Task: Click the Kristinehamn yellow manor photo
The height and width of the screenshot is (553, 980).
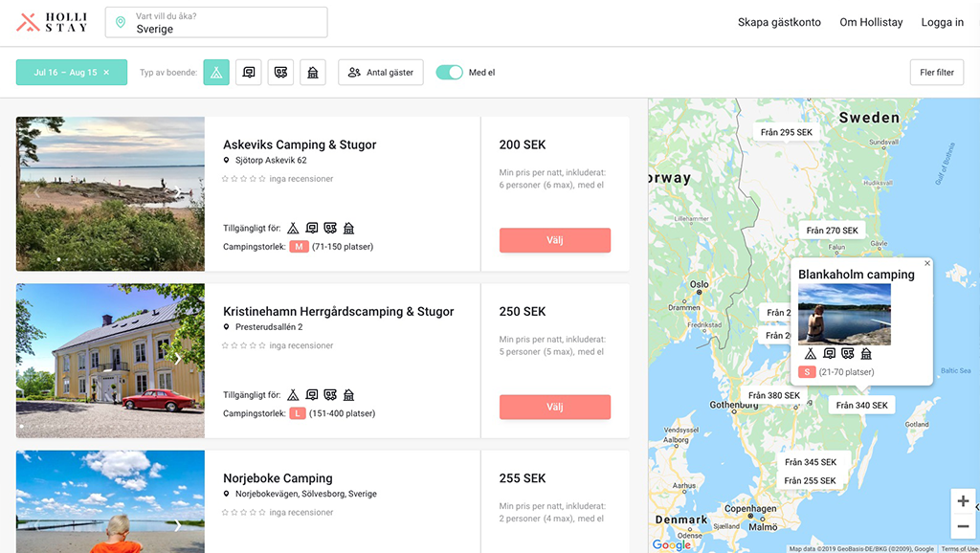Action: tap(110, 361)
